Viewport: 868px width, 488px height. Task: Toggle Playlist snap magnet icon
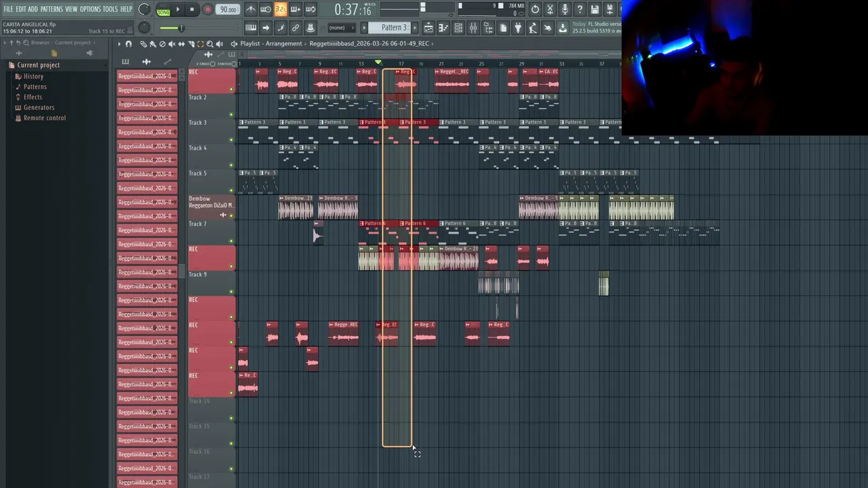click(x=128, y=43)
